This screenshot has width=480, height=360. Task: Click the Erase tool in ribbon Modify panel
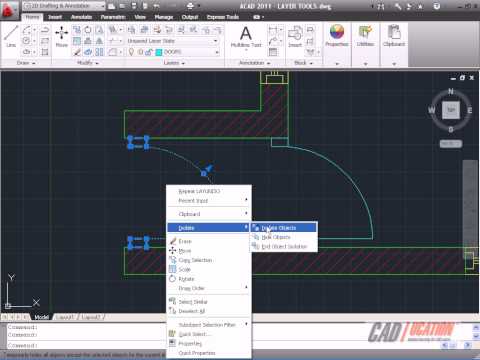coord(77,52)
